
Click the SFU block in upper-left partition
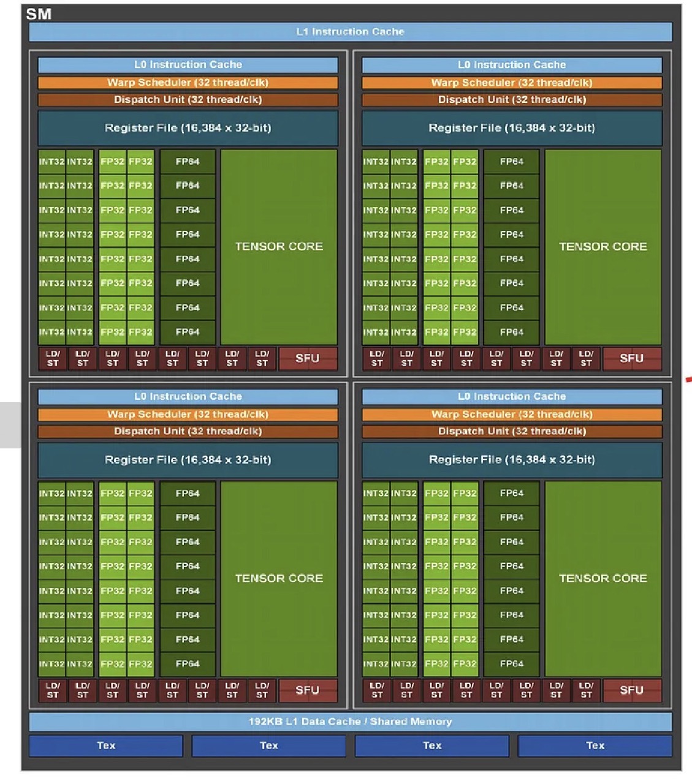pyautogui.click(x=308, y=358)
